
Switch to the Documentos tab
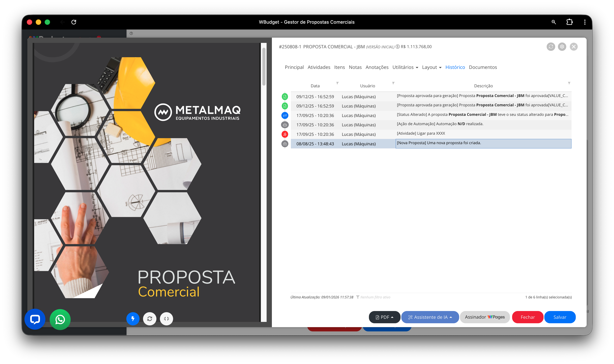pos(483,67)
